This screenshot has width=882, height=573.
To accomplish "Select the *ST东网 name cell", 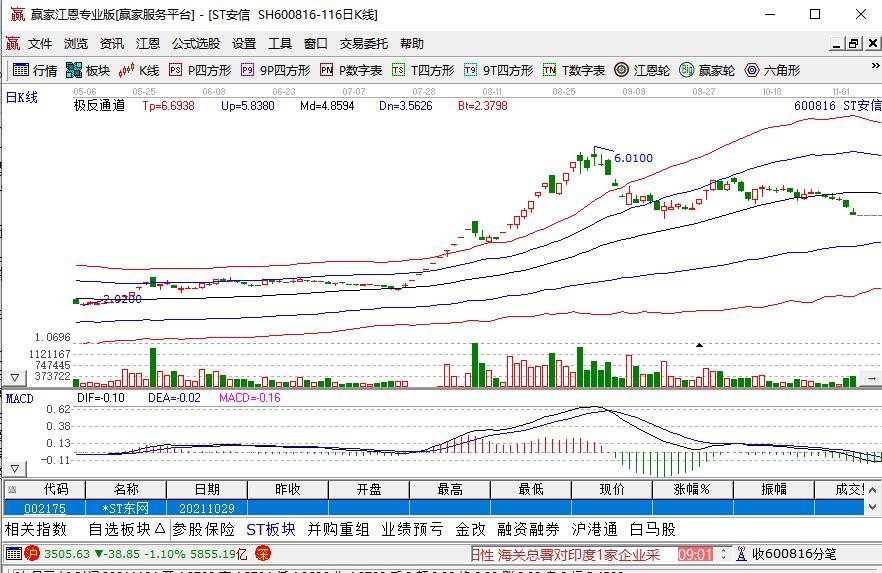I will coord(125,508).
